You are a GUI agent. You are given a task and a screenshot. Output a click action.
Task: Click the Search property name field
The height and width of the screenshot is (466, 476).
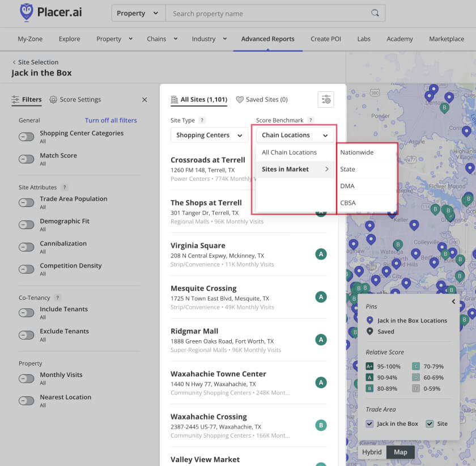[275, 13]
